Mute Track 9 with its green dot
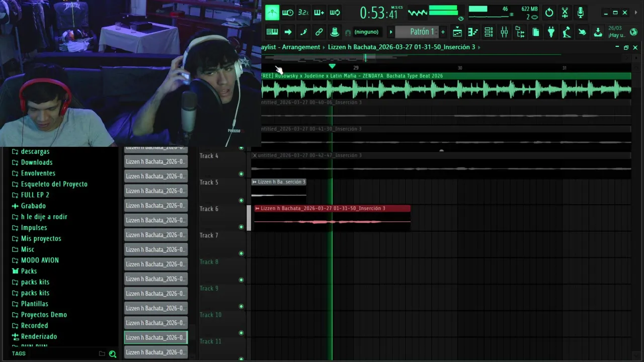 tap(241, 306)
